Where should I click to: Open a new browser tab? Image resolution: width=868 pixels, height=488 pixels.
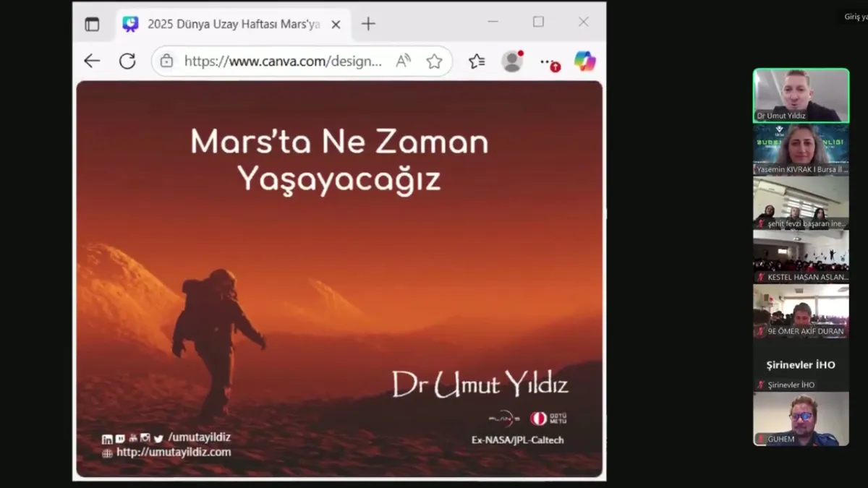[368, 24]
